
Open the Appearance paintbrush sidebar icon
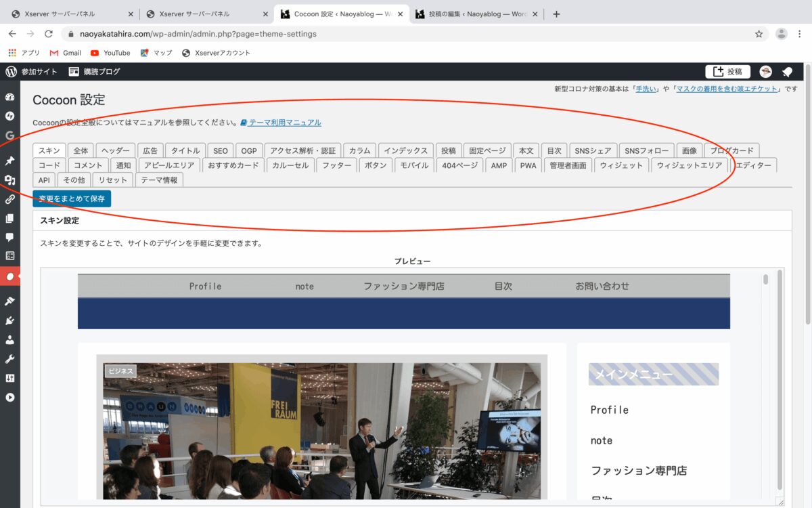[x=9, y=301]
